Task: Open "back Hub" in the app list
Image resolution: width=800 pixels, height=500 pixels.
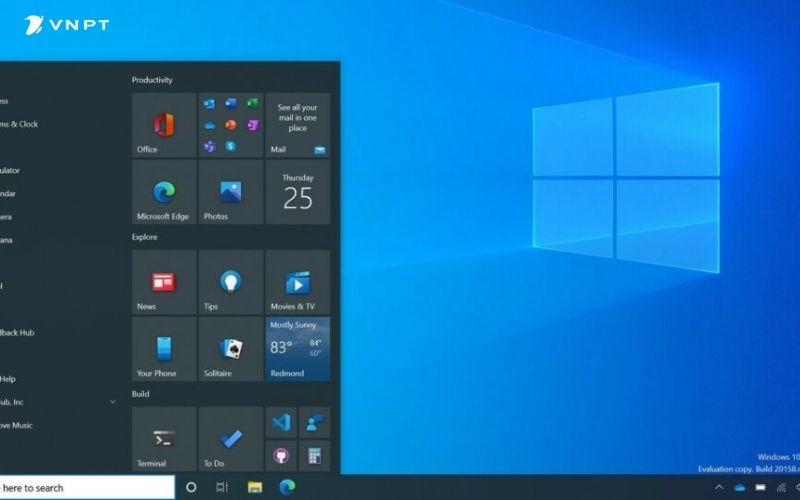Action: 17,333
